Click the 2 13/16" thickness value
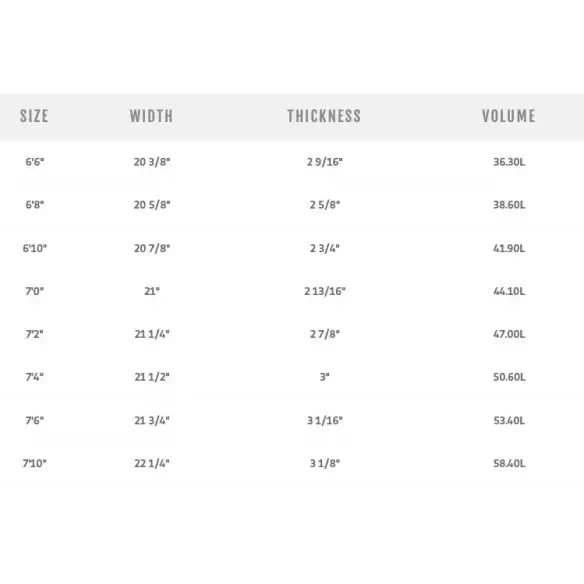The image size is (584, 584). point(325,291)
